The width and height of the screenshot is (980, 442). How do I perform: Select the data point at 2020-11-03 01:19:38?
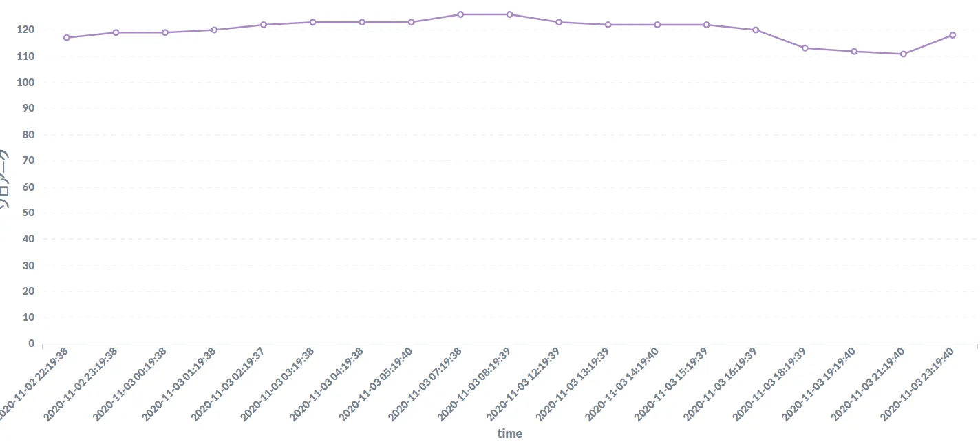tap(214, 30)
